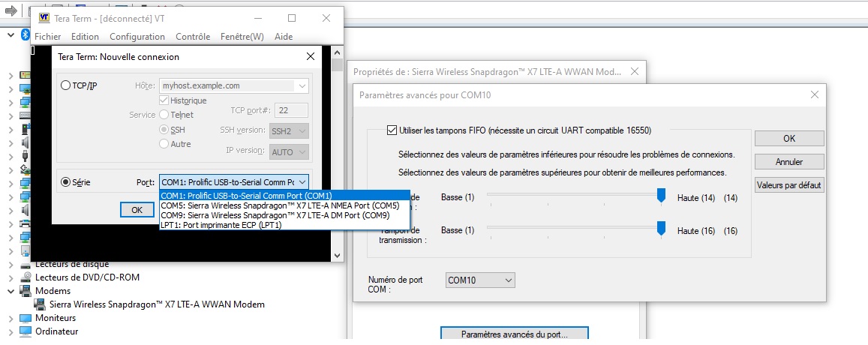Choose COM5 Sierra Wireless NMEA Port entry
This screenshot has width=868, height=345.
pyautogui.click(x=284, y=205)
